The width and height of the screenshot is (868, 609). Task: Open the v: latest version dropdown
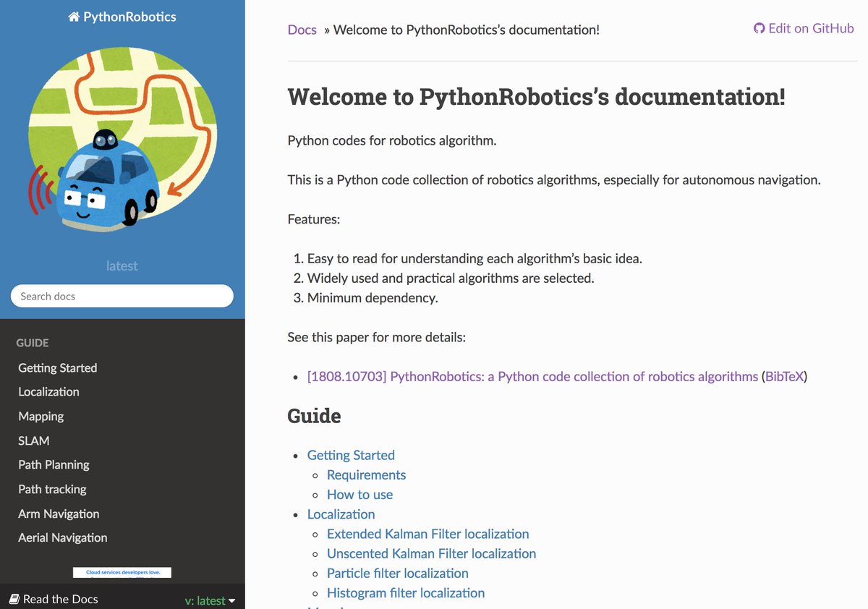tap(210, 600)
